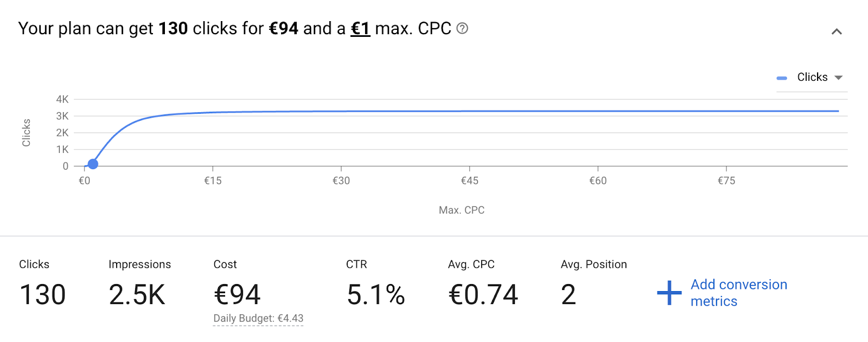This screenshot has height=342, width=868.
Task: Click the Cost metric value €94
Action: (237, 295)
